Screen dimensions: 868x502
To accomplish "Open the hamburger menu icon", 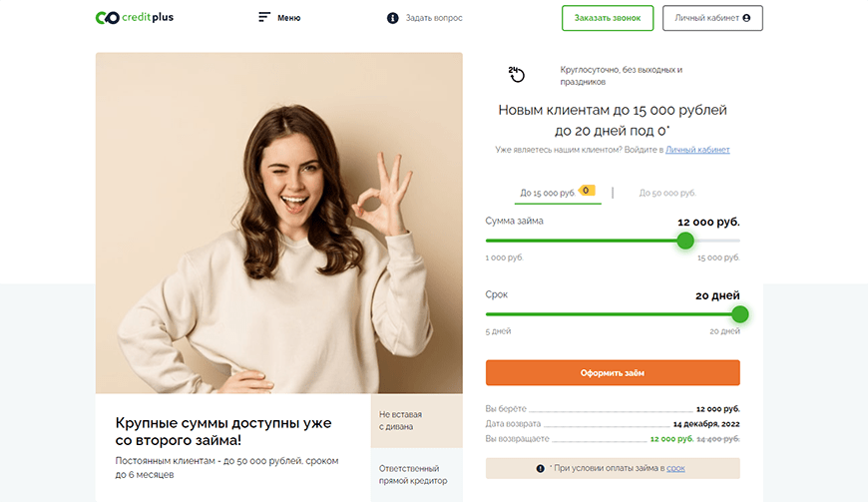I will click(263, 18).
